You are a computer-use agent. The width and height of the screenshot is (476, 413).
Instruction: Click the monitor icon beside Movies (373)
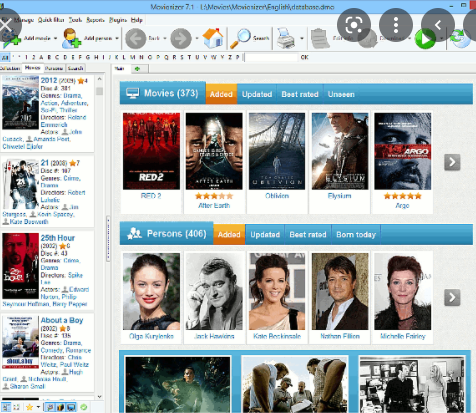coord(132,93)
